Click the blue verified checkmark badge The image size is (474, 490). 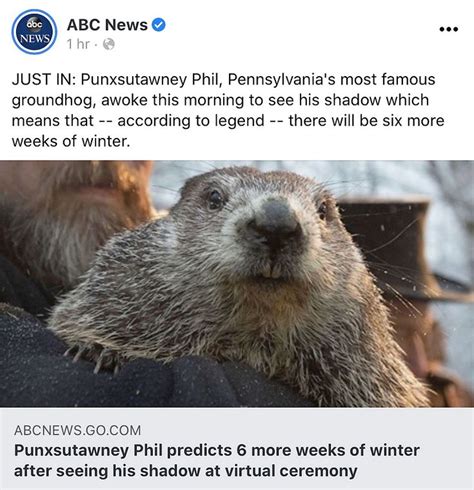(159, 25)
